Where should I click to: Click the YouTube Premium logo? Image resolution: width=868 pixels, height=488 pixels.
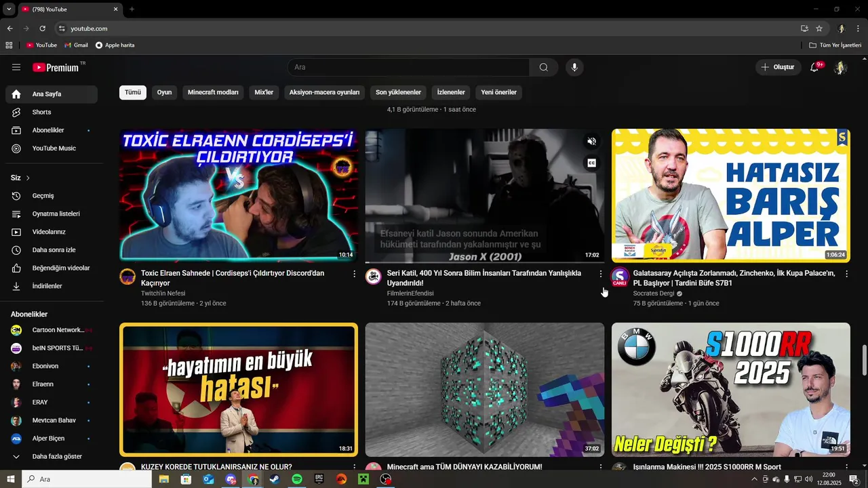[56, 67]
